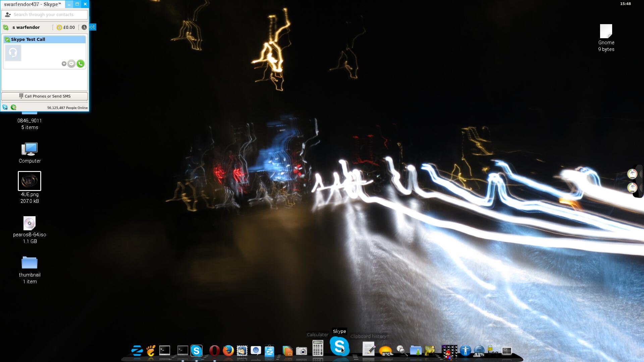Open conversation history clock icon
The image size is (644, 362).
pos(84,27)
